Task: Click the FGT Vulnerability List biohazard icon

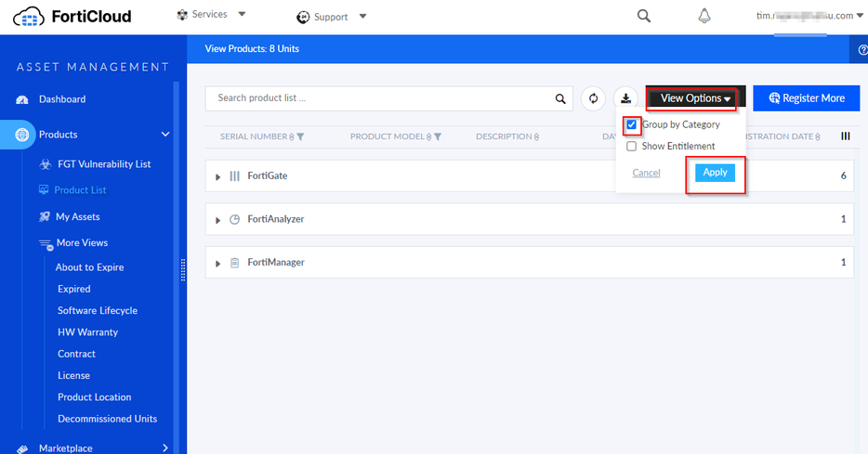Action: point(46,164)
